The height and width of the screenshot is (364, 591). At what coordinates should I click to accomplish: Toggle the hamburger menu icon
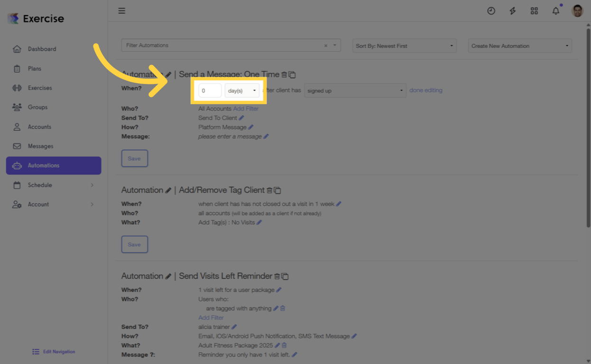[x=122, y=10]
